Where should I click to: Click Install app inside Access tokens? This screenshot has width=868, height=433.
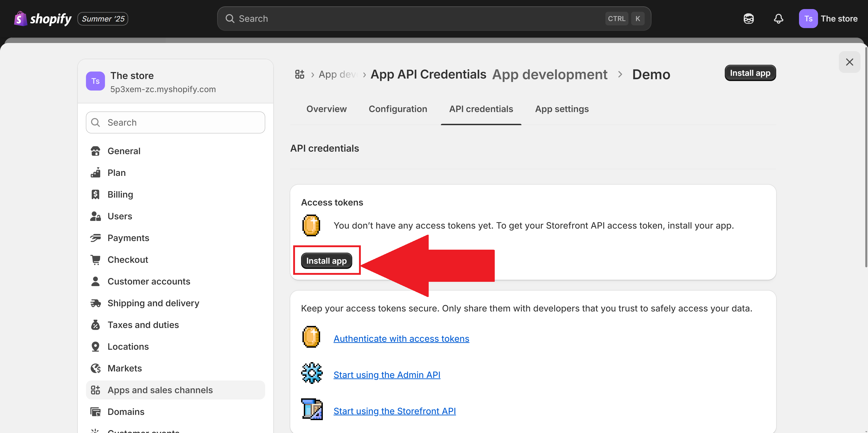(326, 260)
